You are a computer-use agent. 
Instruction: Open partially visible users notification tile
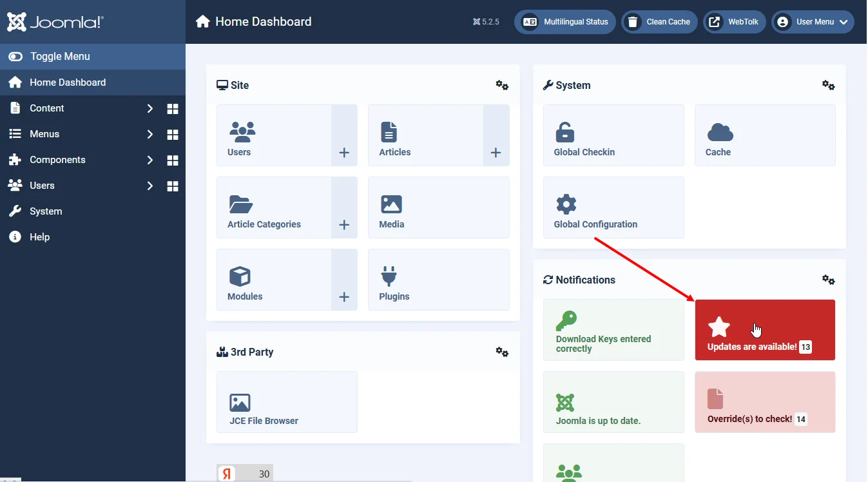[x=613, y=463]
